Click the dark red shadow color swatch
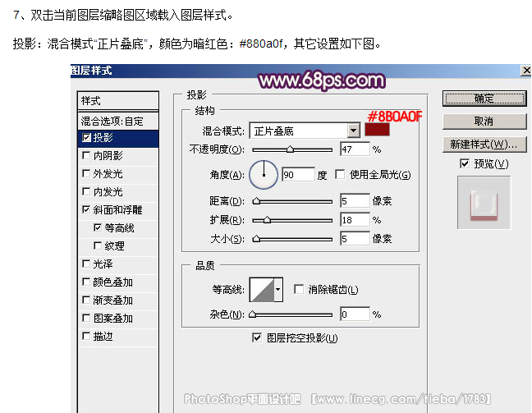This screenshot has width=532, height=413. pos(378,130)
